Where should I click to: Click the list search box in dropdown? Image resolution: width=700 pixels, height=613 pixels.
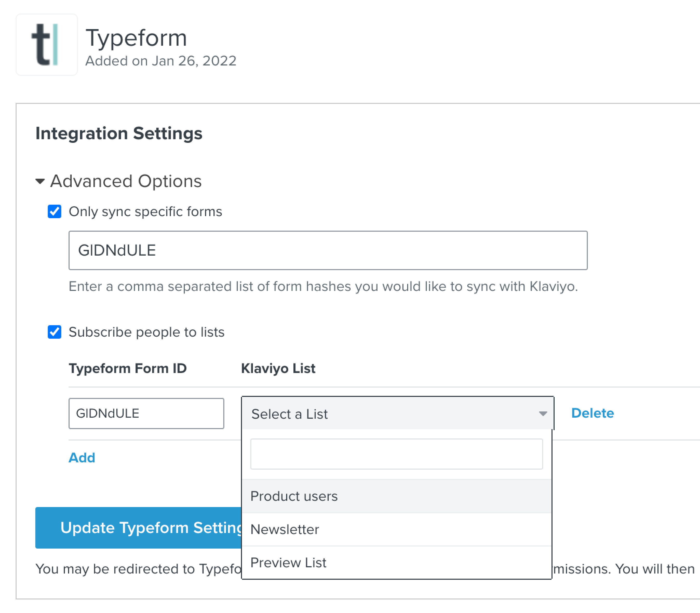tap(396, 454)
